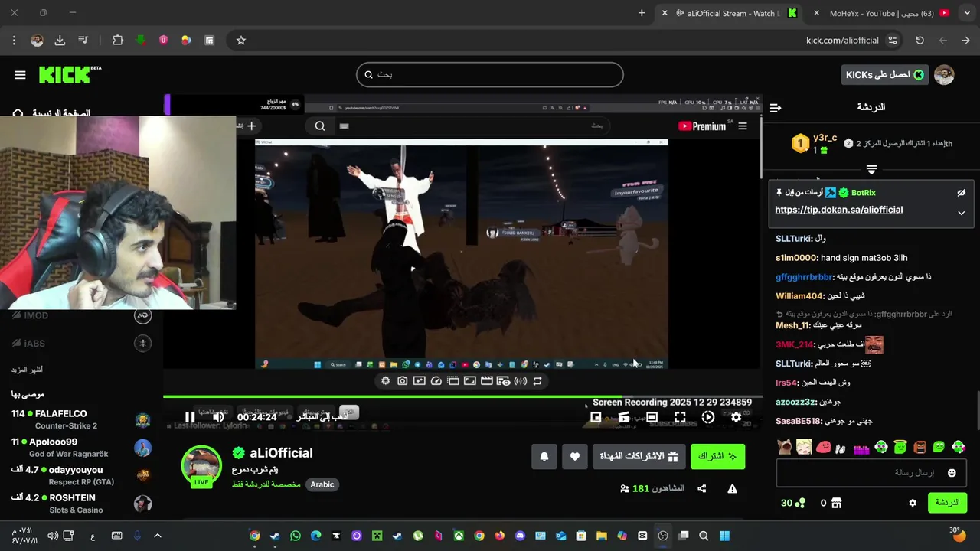Viewport: 980px width, 551px height.
Task: Open the video player settings gear
Action: 736,417
